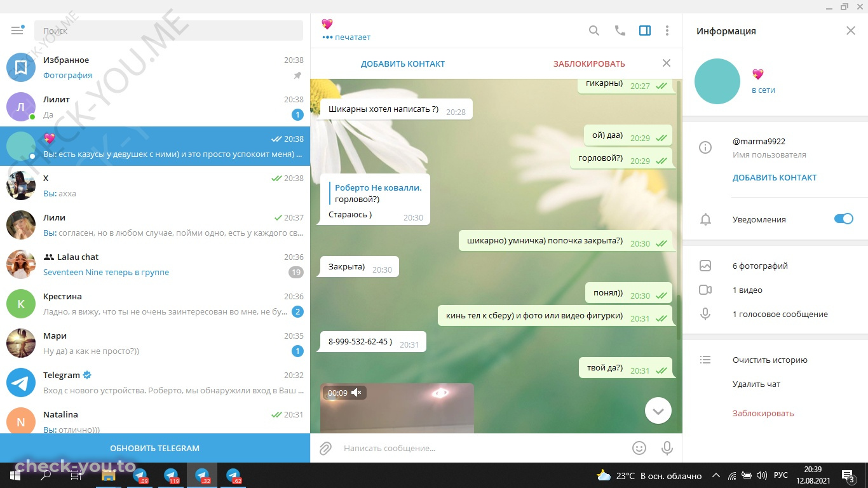Open the Мари chat
Image resolution: width=868 pixels, height=488 pixels.
(155, 343)
